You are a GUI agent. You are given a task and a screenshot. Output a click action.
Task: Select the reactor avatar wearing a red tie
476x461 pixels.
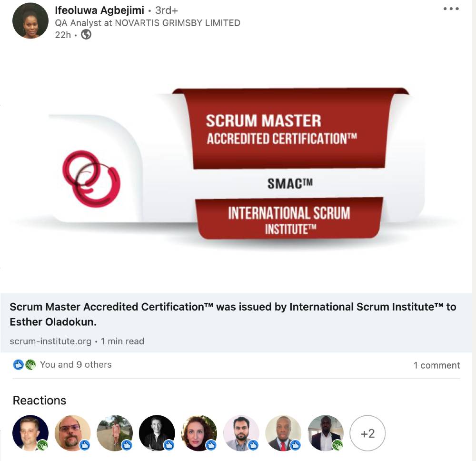[283, 433]
